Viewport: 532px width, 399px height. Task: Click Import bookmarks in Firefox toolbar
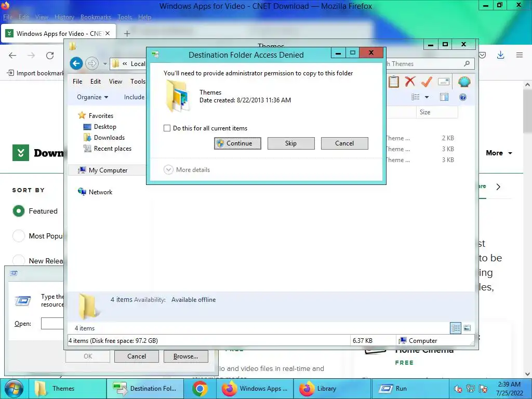pyautogui.click(x=36, y=73)
